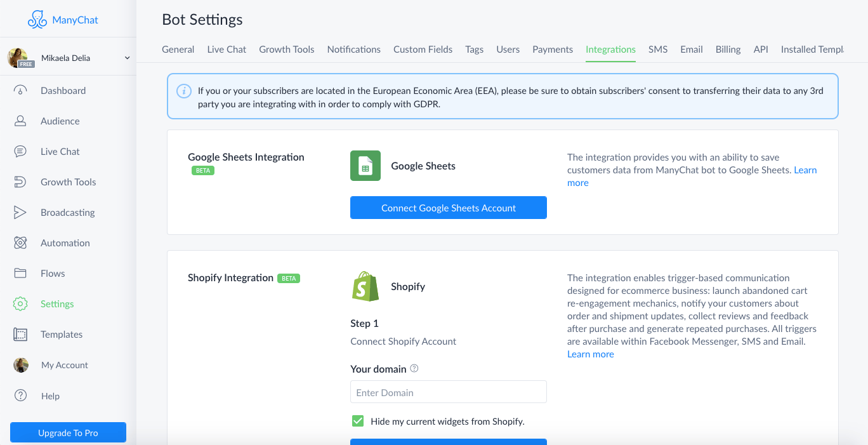Open the Payments tab
The image size is (868, 445).
[553, 49]
